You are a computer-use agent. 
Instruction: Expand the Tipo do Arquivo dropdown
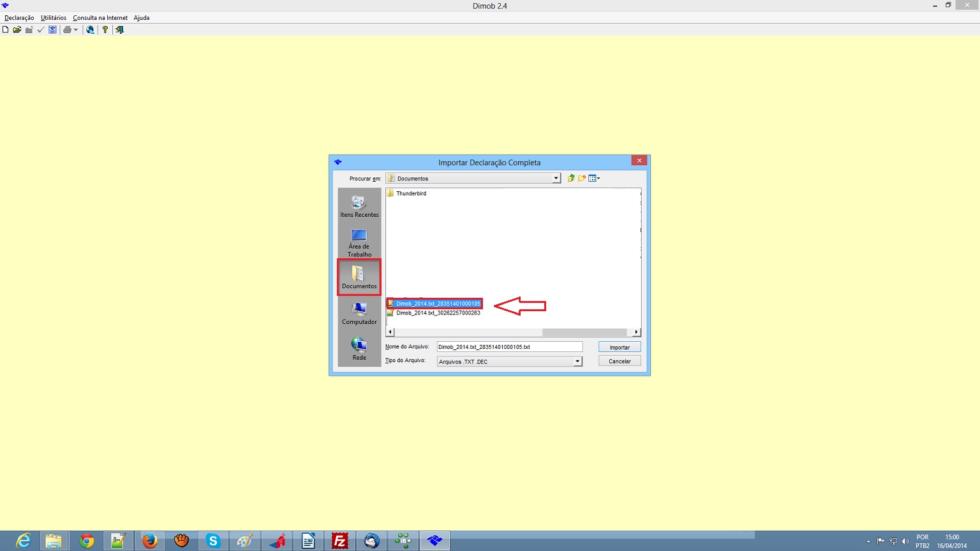[x=577, y=362]
